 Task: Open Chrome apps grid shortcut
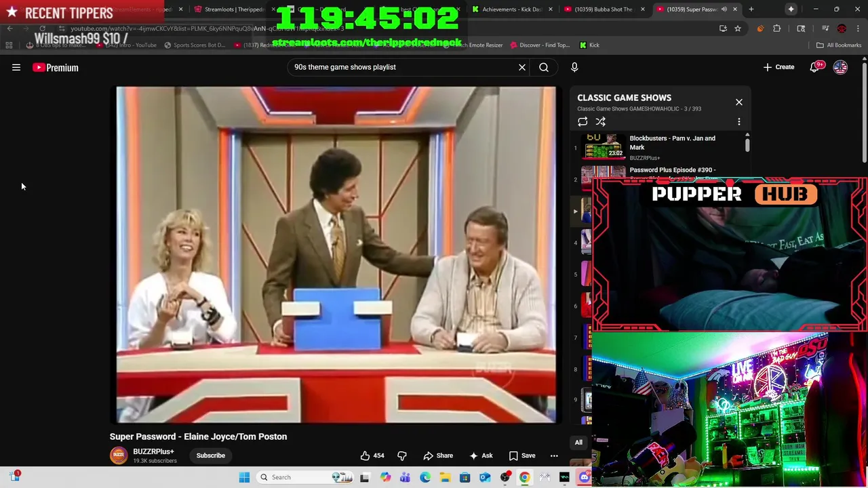coord(9,45)
